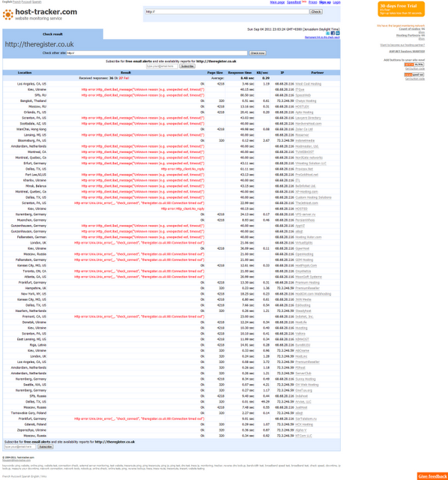The height and width of the screenshot is (480, 448).
Task: Open the 30 days Free Trial banner
Action: 402,9
